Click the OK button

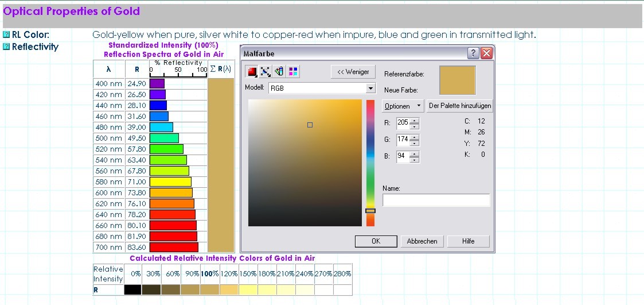(x=376, y=241)
